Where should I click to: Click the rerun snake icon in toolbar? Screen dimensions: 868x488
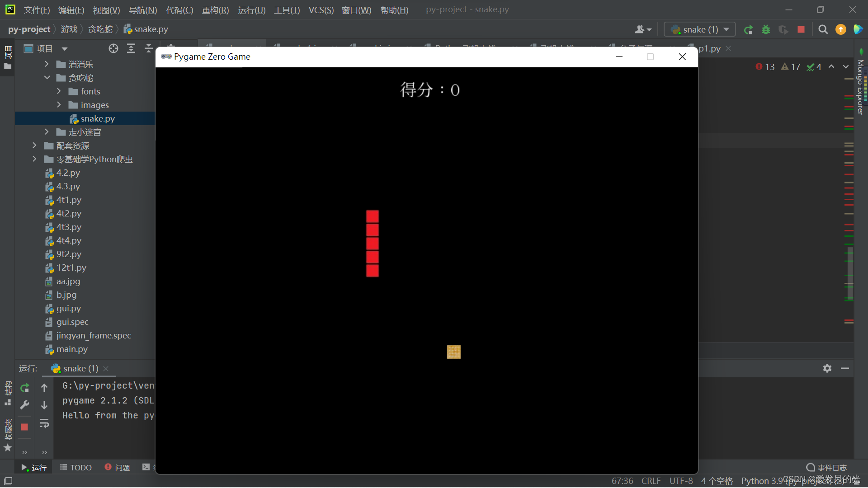748,30
